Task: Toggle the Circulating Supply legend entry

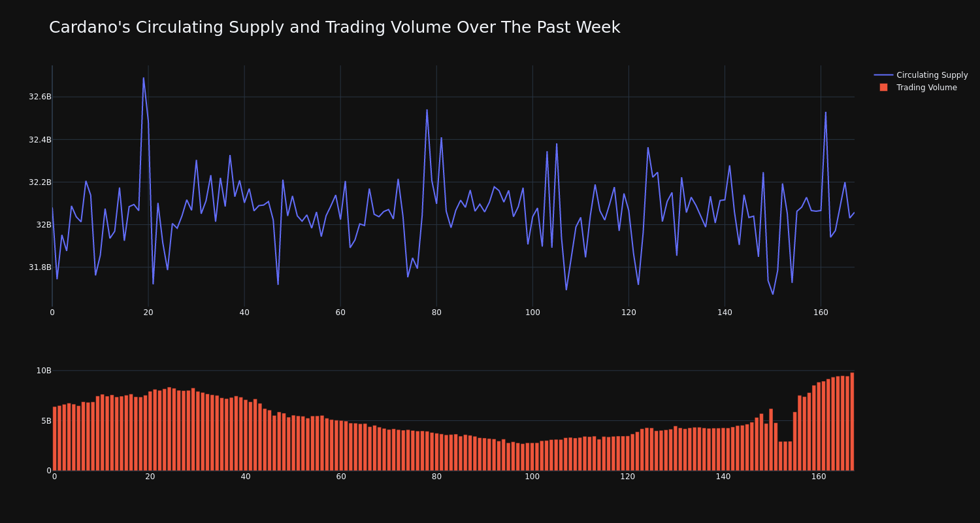Action: 921,75
